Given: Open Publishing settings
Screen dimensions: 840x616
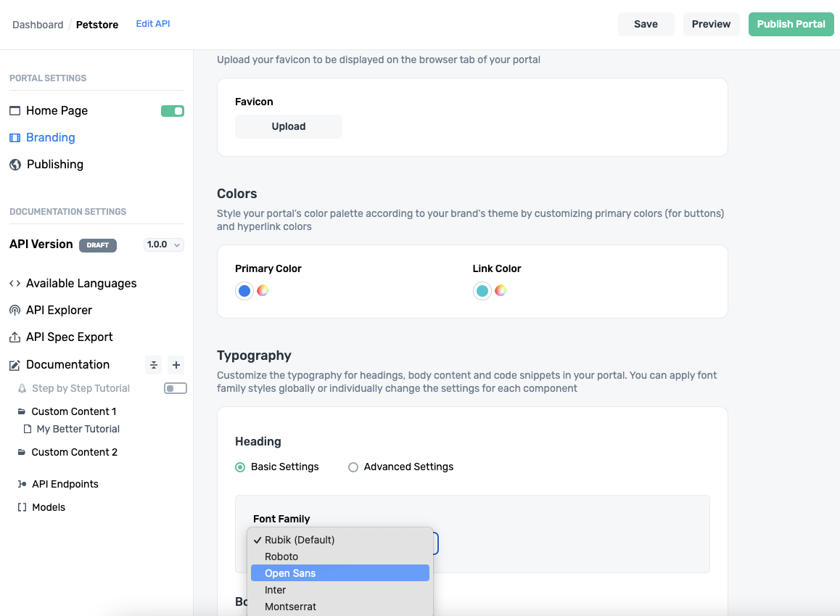Looking at the screenshot, I should click(x=55, y=165).
